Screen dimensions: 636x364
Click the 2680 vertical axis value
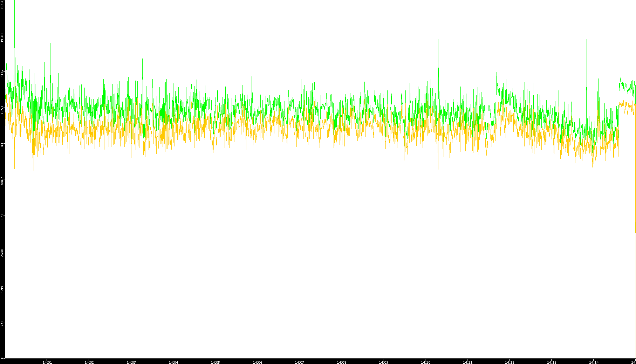click(x=2, y=253)
